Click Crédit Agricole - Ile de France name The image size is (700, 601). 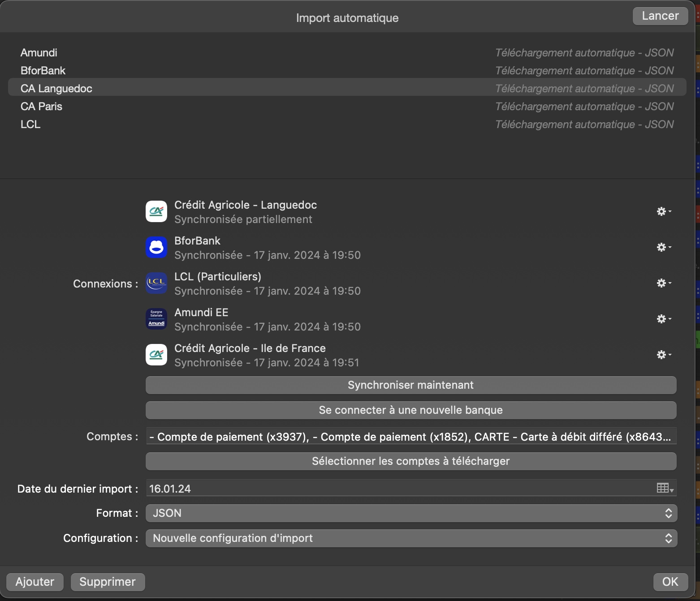tap(250, 348)
